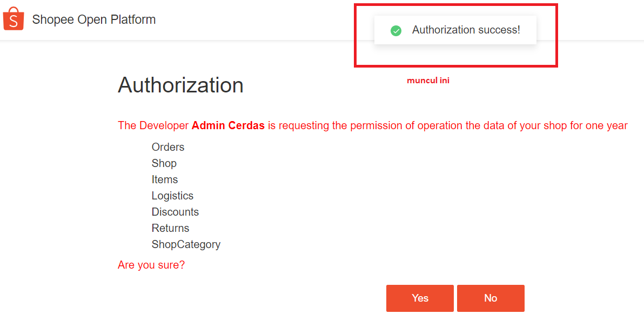Click the 'Authorization success!' message text

[x=466, y=30]
